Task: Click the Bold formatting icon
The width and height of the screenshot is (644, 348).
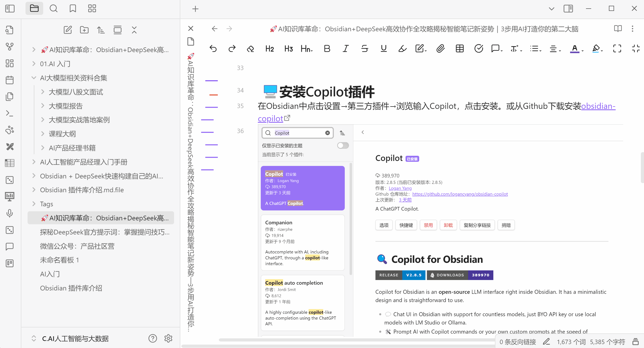Action: pos(327,48)
